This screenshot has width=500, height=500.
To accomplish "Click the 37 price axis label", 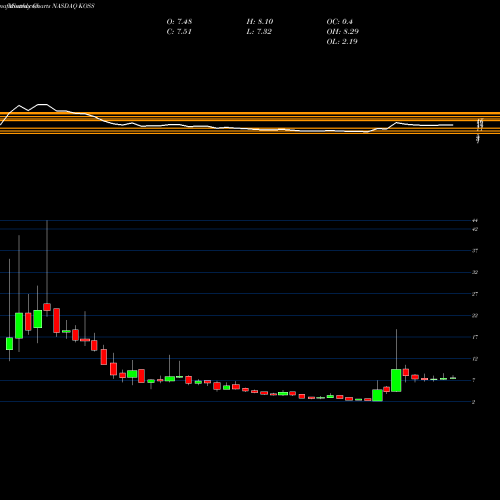I will coord(475,251).
